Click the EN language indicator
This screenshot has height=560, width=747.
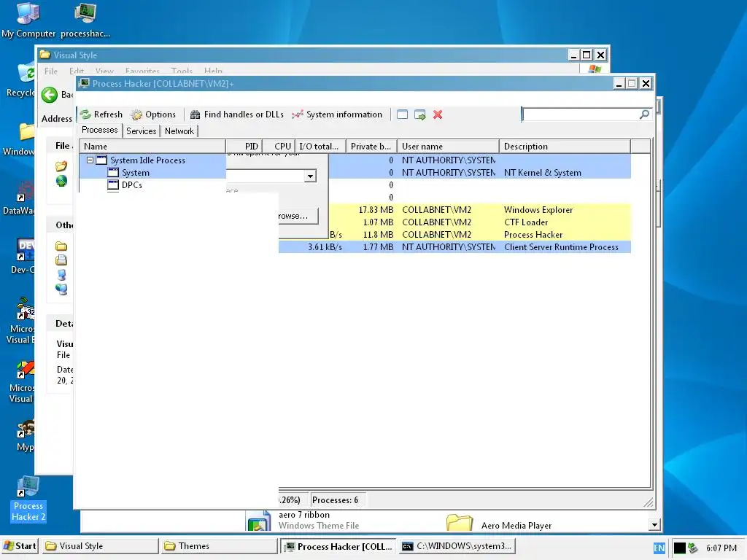coord(659,548)
